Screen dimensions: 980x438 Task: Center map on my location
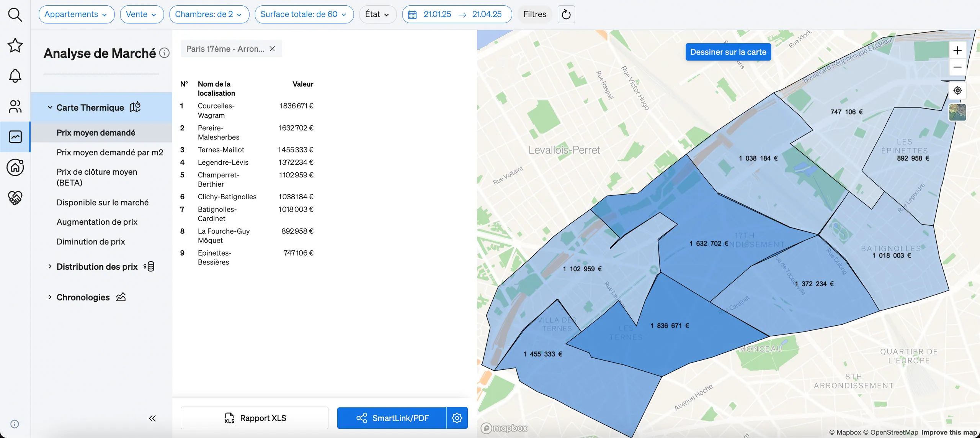(957, 90)
